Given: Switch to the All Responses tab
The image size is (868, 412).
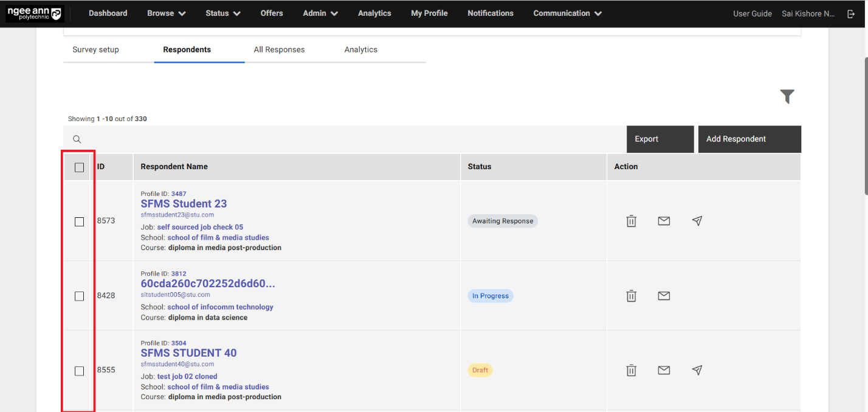Looking at the screenshot, I should tap(279, 49).
